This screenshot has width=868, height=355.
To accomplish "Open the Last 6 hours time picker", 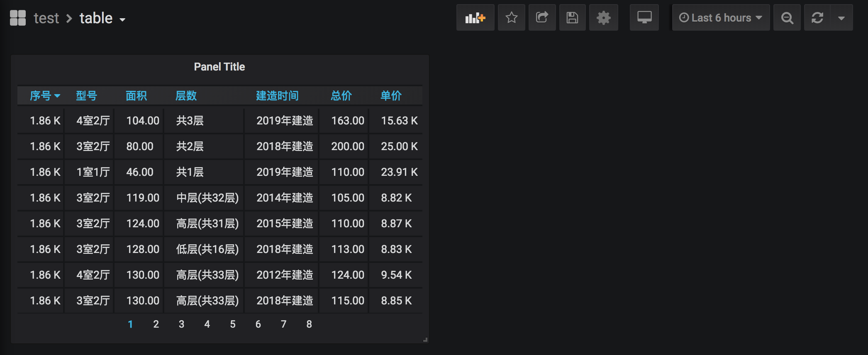I will point(721,18).
